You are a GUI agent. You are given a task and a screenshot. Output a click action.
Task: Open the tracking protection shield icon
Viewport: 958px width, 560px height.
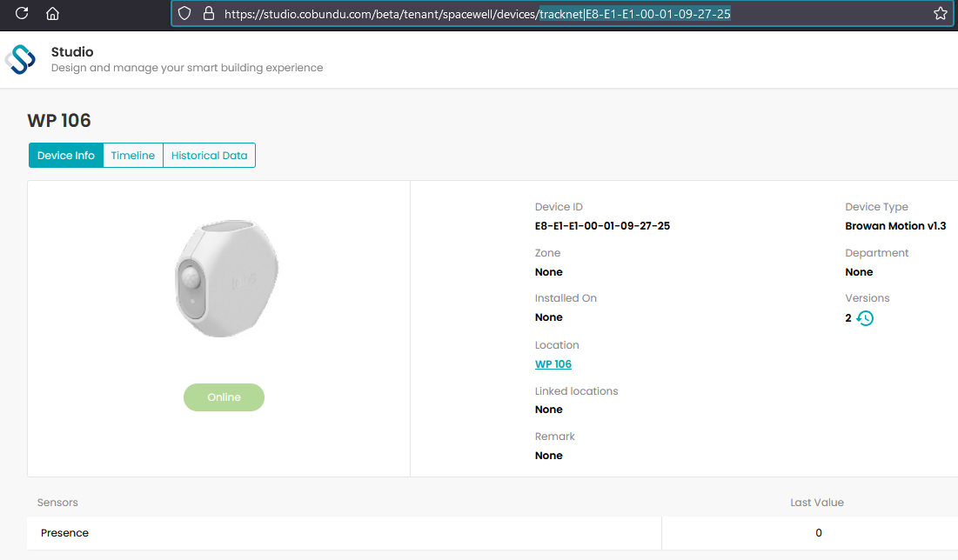pyautogui.click(x=184, y=13)
